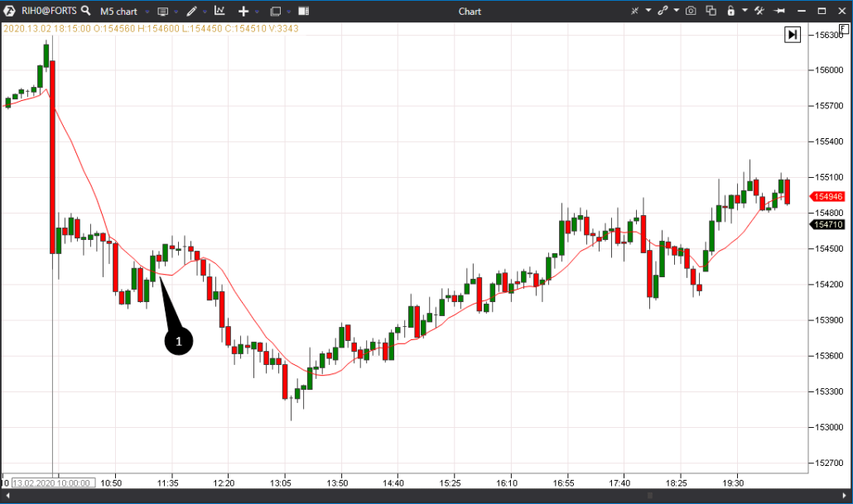Click the chart link chain icon

click(x=663, y=11)
